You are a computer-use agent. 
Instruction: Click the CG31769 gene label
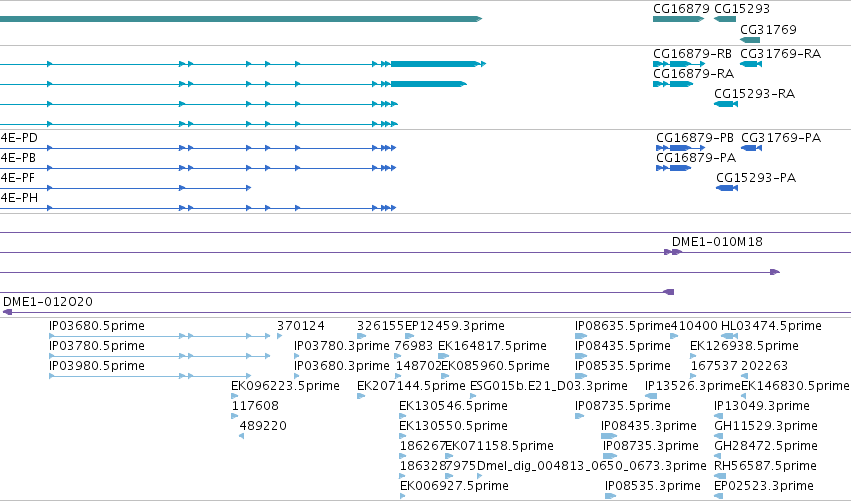769,29
